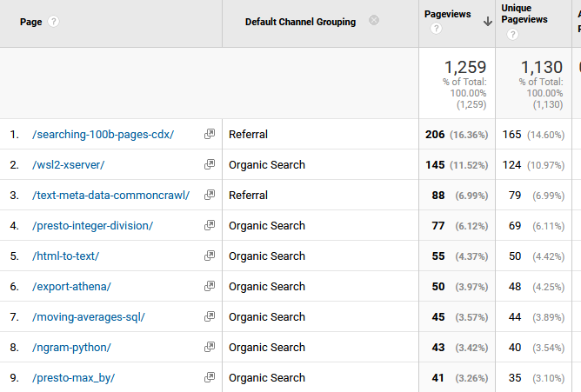Open /text-meta-data-commoncrawl/ external page icon

pyautogui.click(x=209, y=196)
